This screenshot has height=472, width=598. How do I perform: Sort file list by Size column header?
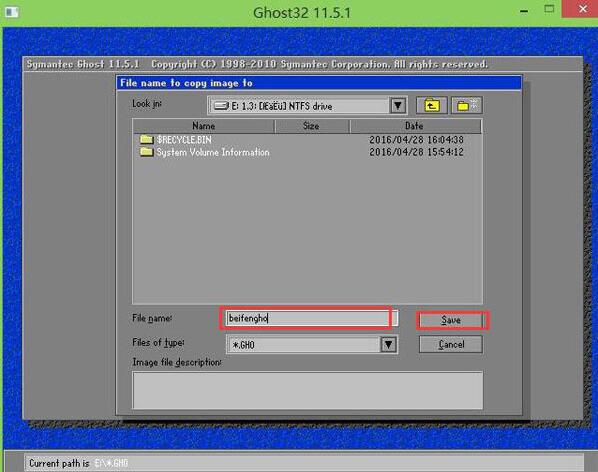312,126
